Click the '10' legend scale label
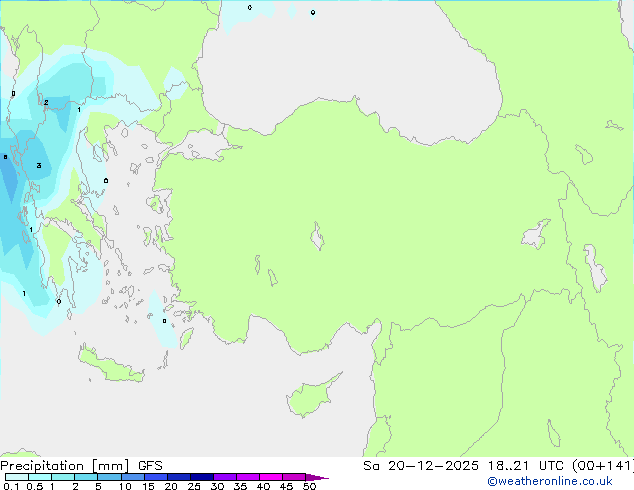 [x=125, y=486]
